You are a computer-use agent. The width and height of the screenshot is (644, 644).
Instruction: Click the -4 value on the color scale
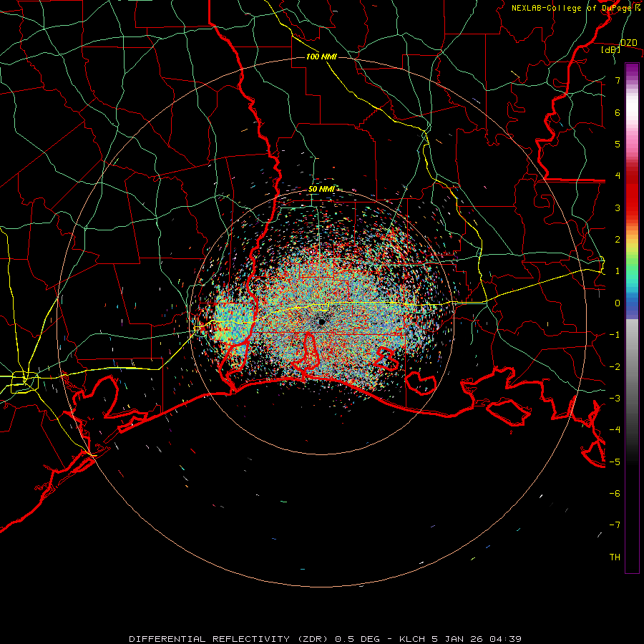coord(615,429)
